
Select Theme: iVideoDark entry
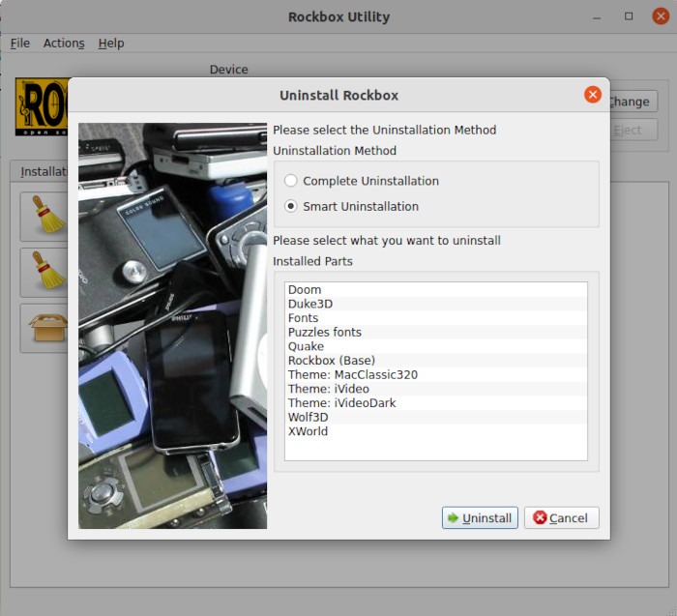(435, 403)
